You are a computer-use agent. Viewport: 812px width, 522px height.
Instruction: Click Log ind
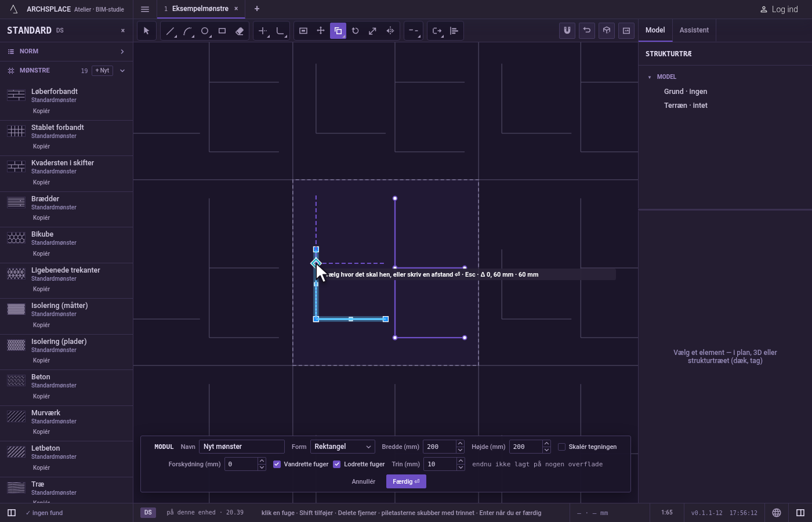click(779, 9)
